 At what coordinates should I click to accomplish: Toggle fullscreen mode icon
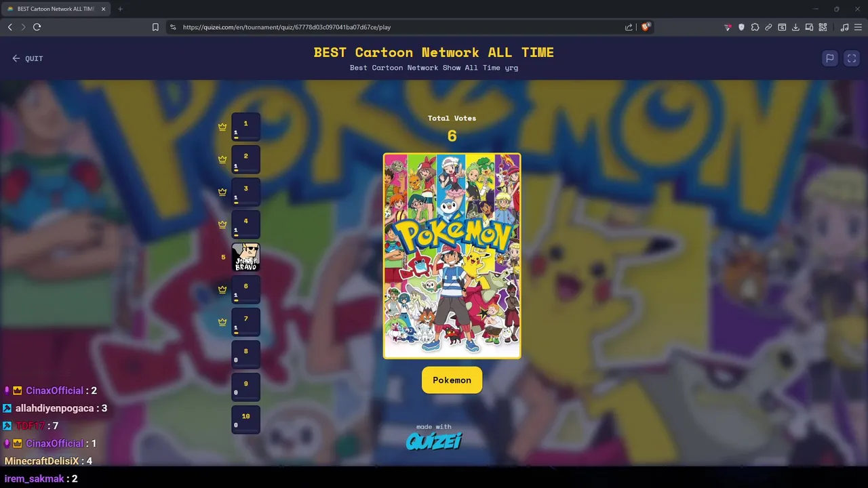[x=852, y=58]
